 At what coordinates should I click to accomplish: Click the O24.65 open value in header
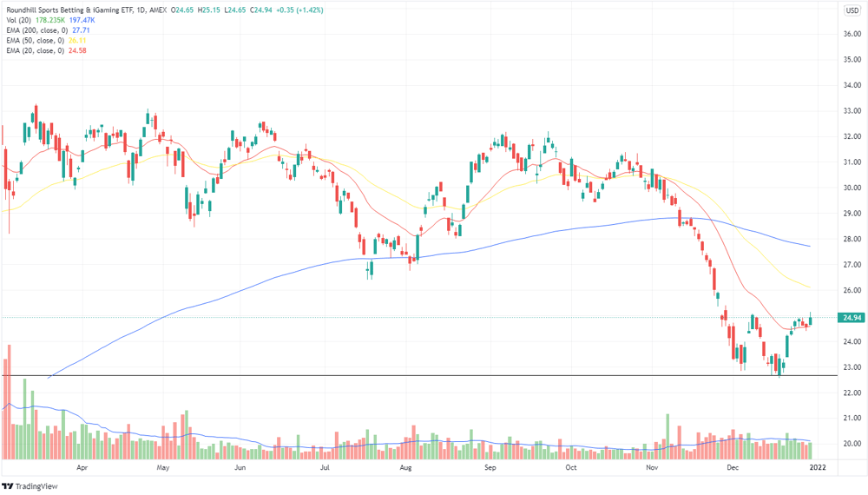coord(182,10)
